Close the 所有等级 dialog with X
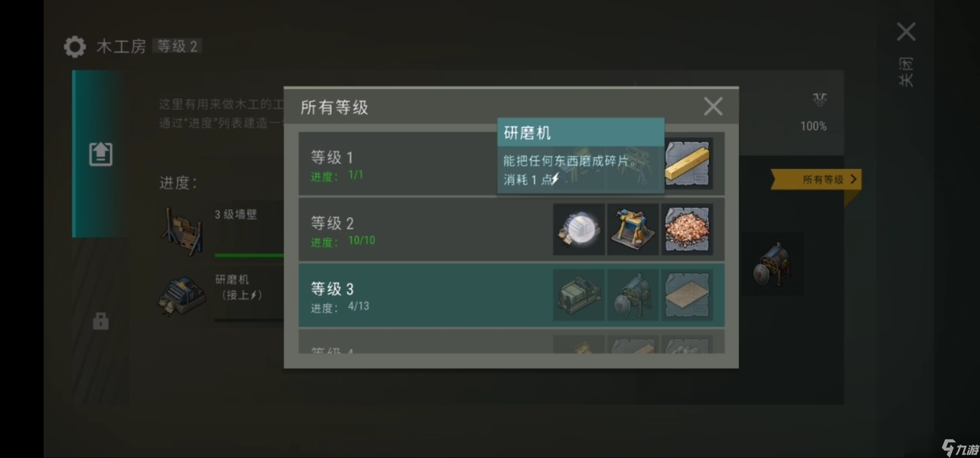Viewport: 980px width, 458px height. click(x=713, y=106)
